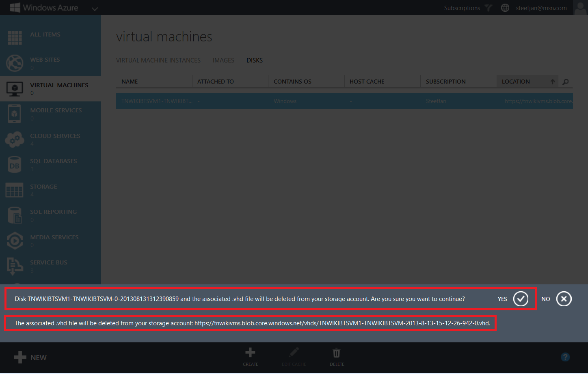Viewport: 588px width, 374px height.
Task: Click the Media Services play icon
Action: click(x=15, y=241)
